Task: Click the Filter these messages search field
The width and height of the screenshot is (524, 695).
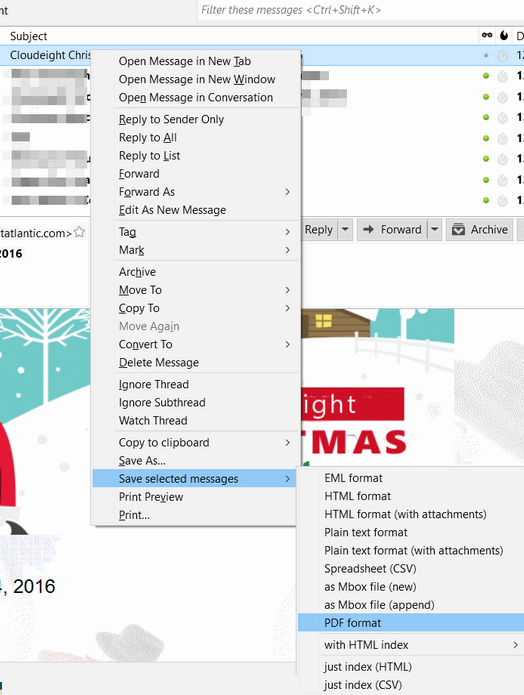Action: click(x=361, y=10)
